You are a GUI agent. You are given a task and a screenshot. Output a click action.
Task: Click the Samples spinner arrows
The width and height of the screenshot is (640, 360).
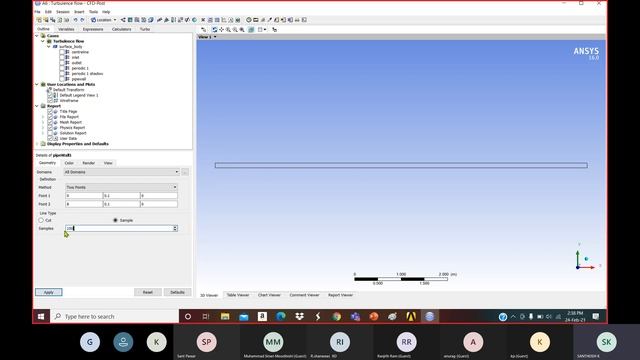coord(175,229)
